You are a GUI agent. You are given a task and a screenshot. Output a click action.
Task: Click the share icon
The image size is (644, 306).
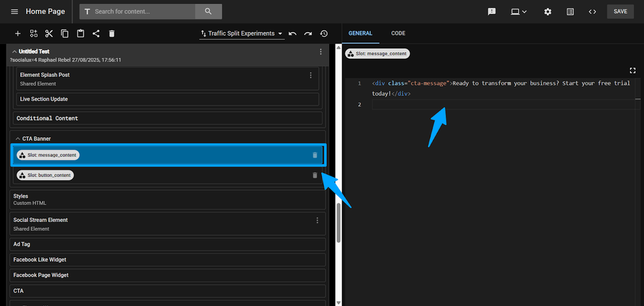point(96,34)
